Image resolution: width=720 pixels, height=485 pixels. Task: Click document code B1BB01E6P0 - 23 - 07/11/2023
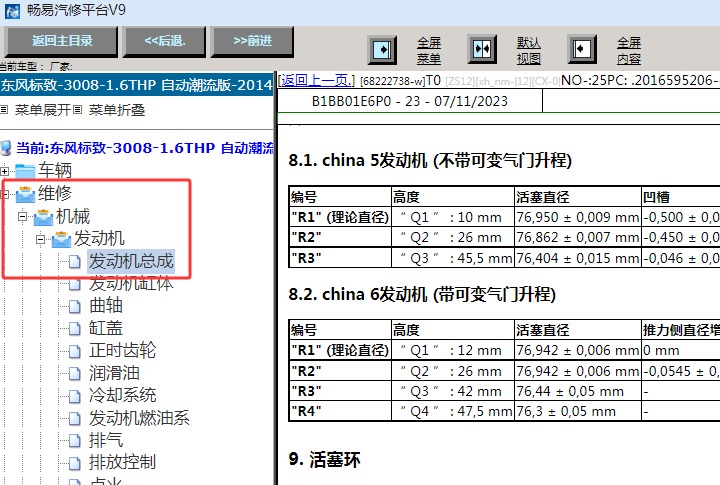pos(410,101)
